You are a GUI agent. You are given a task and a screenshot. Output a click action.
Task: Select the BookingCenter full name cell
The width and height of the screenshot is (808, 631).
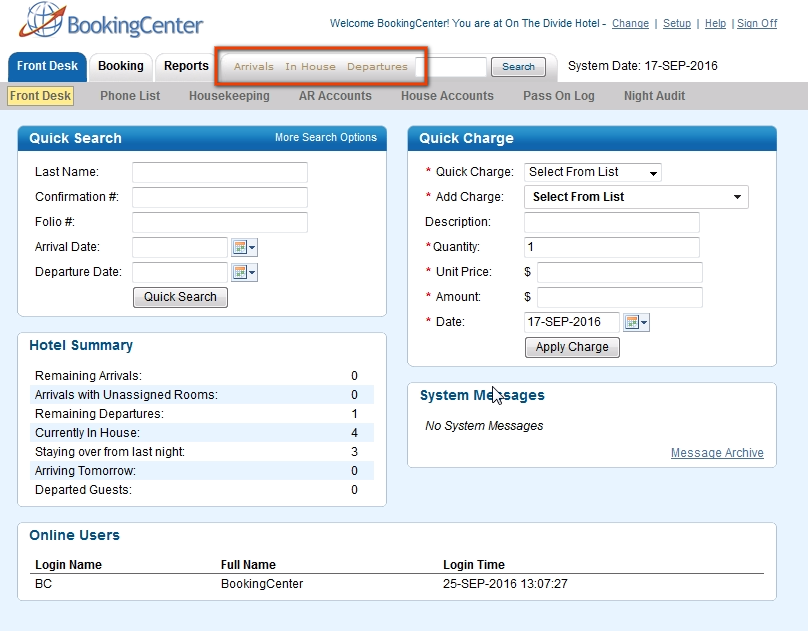[x=262, y=584]
